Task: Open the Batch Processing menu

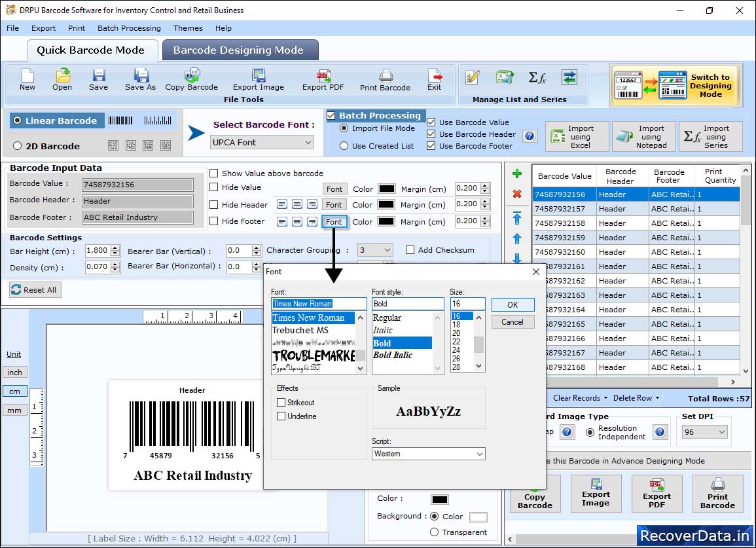Action: coord(129,28)
